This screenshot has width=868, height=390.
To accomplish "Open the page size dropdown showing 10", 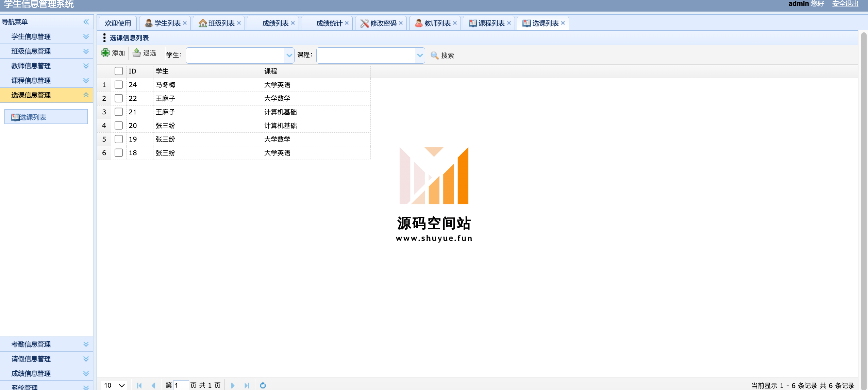I will 114,385.
